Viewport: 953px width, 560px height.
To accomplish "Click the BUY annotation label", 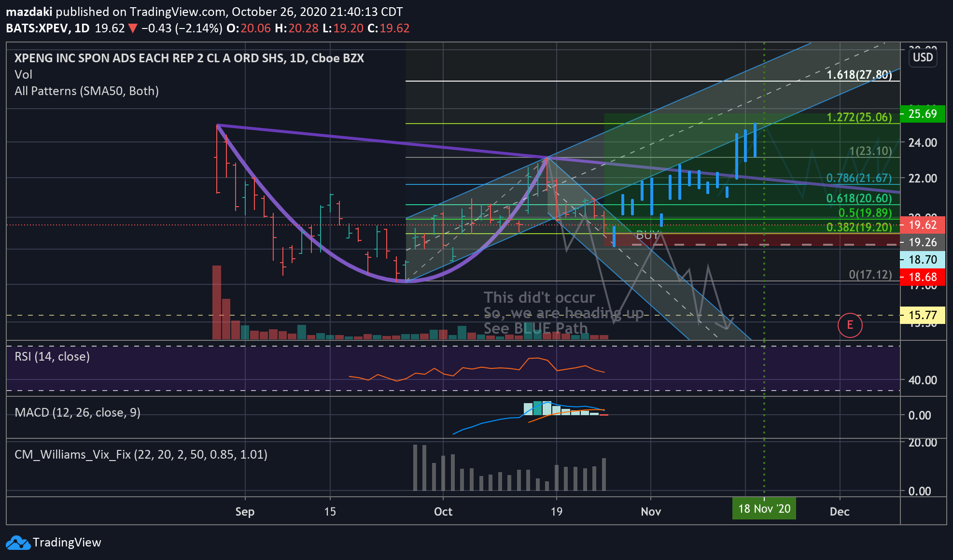I will point(647,236).
